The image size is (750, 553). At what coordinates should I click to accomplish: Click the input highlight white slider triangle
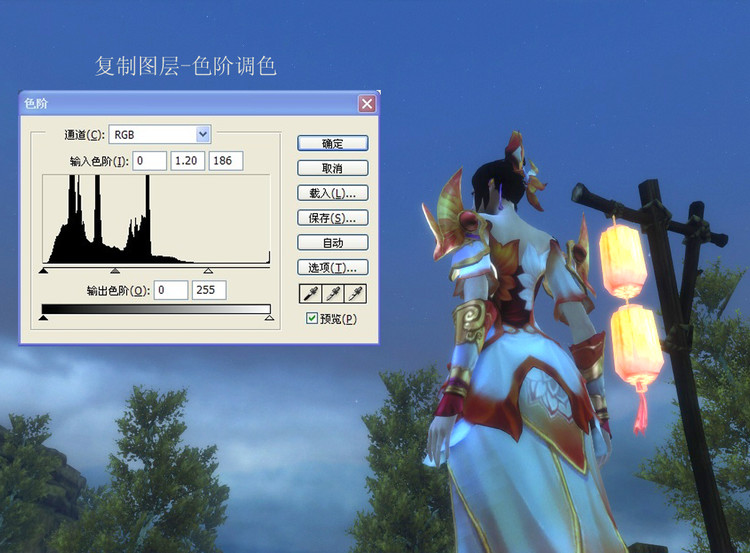(x=208, y=271)
